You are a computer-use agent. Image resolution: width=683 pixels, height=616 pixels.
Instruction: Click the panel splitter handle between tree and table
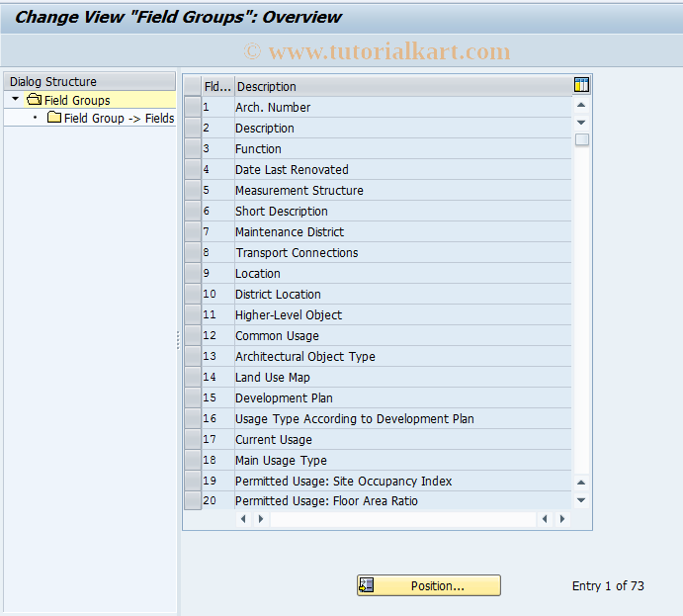click(x=178, y=340)
